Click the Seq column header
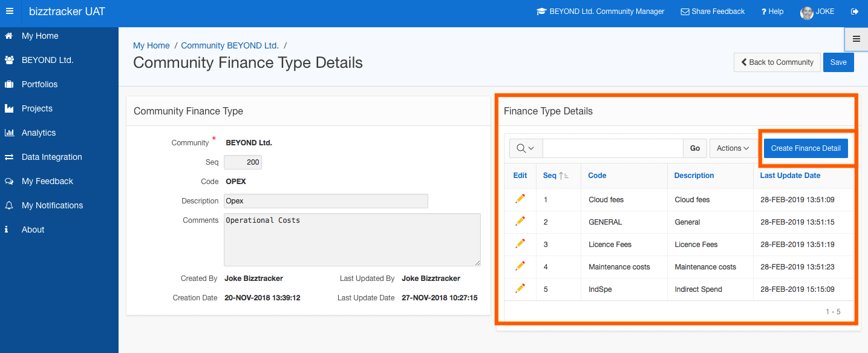 [x=549, y=176]
